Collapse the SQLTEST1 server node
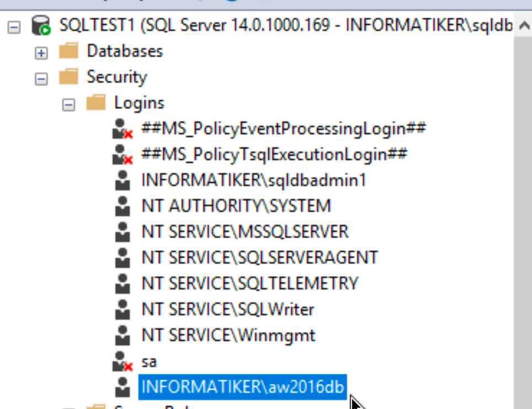 click(x=14, y=27)
